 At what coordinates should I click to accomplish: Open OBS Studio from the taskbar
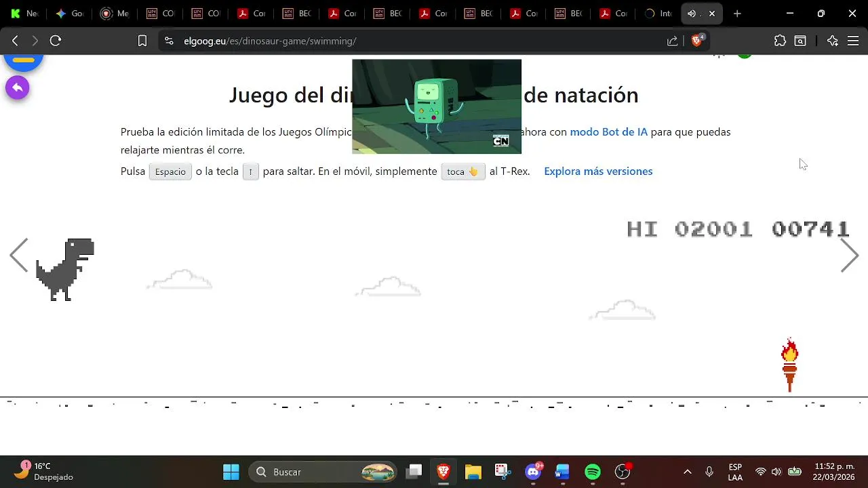point(623,472)
